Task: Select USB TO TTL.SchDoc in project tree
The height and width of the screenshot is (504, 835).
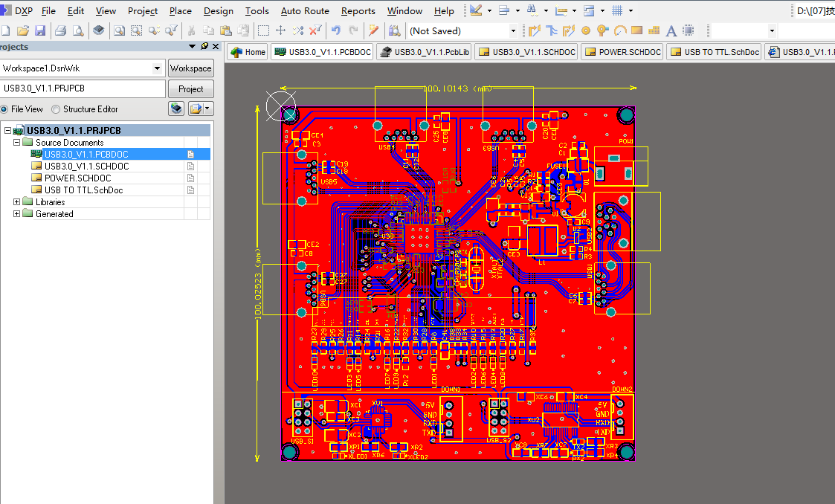Action: click(x=83, y=190)
